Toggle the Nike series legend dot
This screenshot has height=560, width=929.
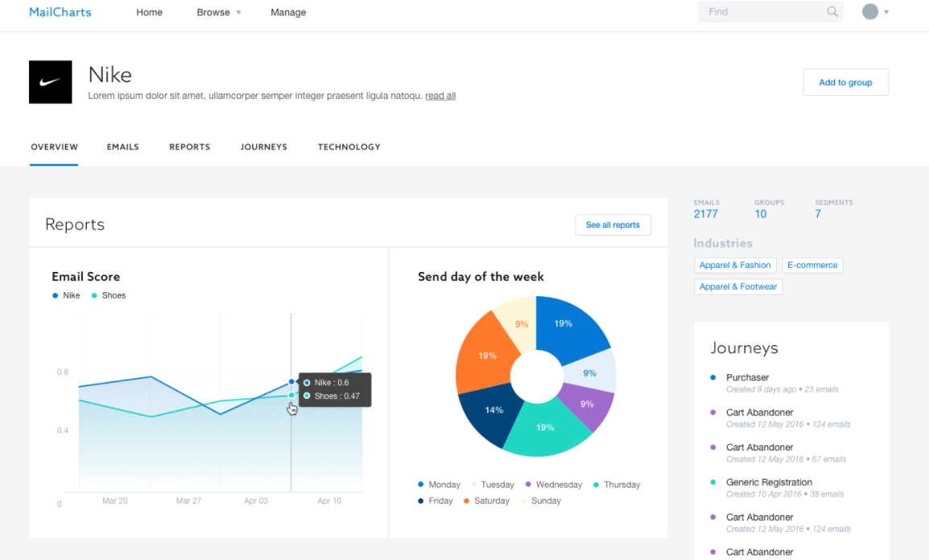click(55, 295)
